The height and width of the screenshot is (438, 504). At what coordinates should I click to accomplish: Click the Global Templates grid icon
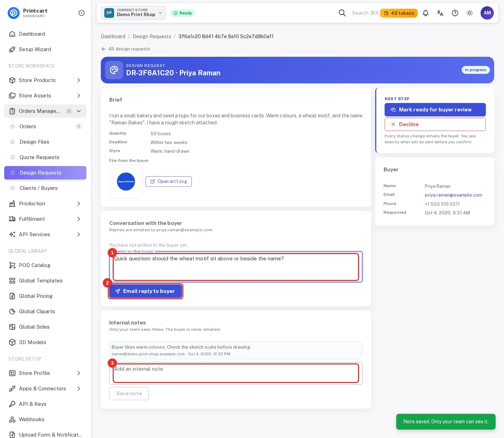(x=12, y=281)
